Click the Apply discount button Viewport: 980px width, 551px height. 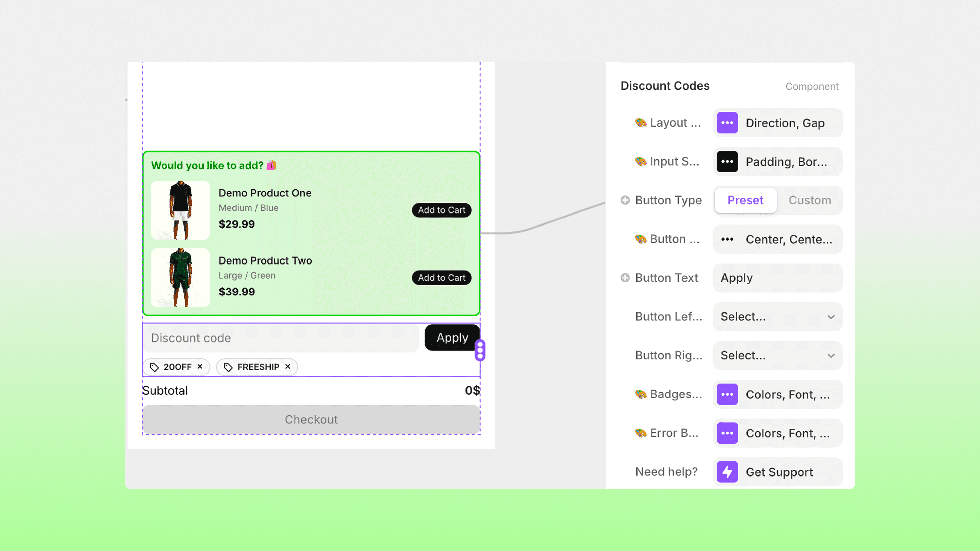(x=451, y=338)
